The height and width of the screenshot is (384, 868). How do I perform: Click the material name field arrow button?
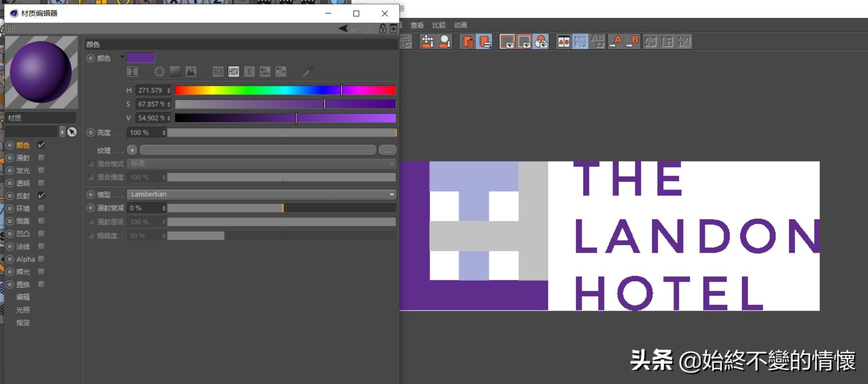click(x=62, y=132)
